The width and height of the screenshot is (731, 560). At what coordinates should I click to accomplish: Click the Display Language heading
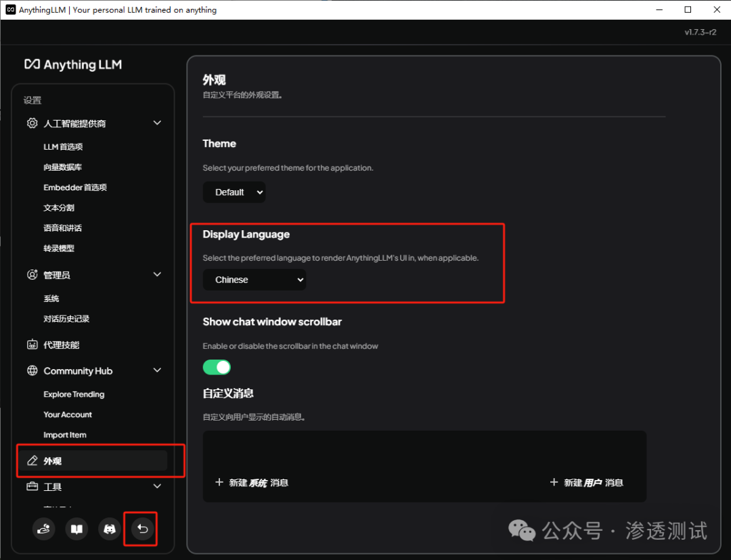[x=246, y=234]
